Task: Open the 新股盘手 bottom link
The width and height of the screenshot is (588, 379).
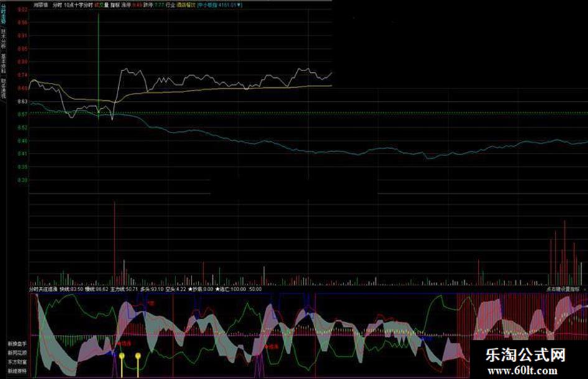Action: [17, 344]
